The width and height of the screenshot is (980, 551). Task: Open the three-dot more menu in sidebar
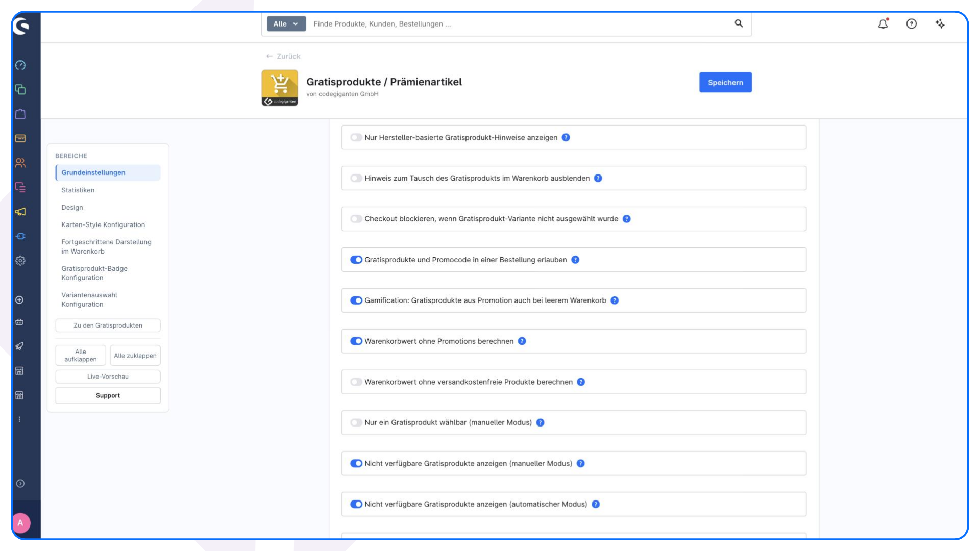(x=19, y=419)
